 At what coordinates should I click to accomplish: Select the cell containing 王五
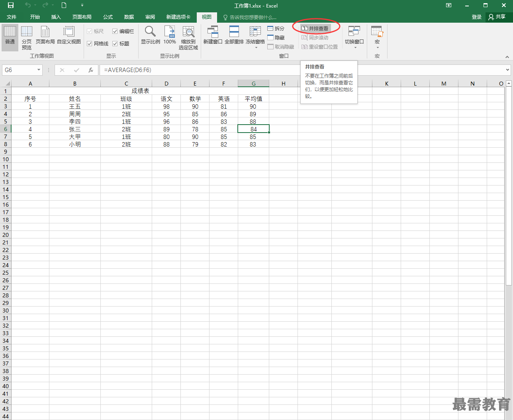click(x=75, y=107)
